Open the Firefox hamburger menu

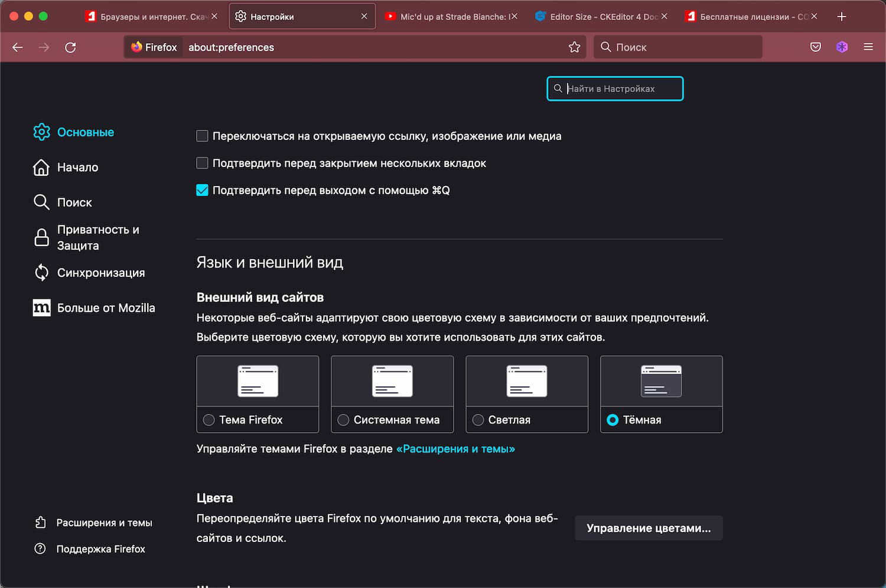coord(868,47)
